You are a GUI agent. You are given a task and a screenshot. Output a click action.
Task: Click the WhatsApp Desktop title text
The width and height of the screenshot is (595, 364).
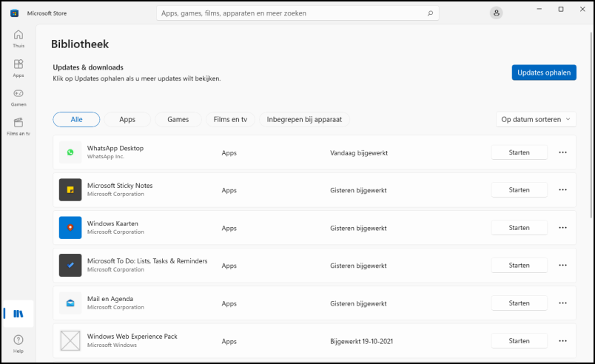(115, 148)
